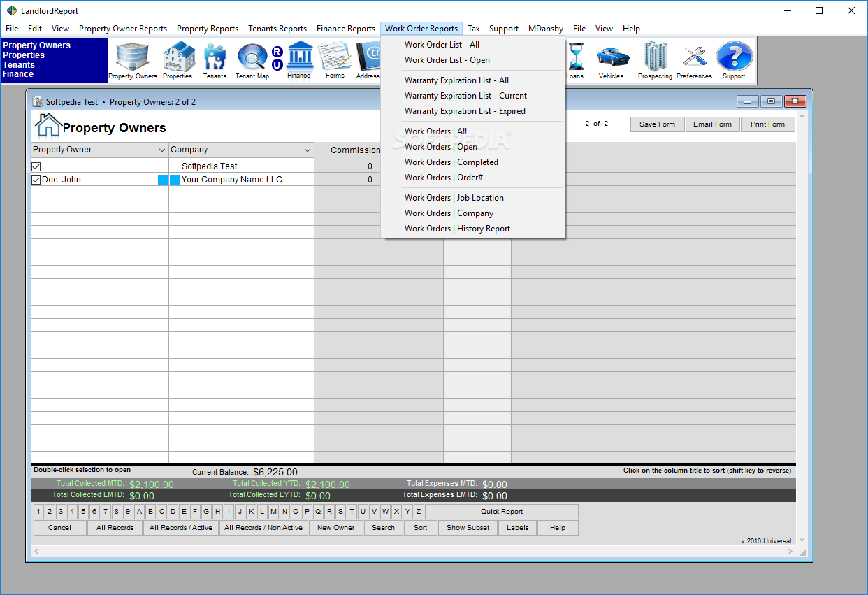Click the Email Form button
868x595 pixels.
pyautogui.click(x=713, y=124)
